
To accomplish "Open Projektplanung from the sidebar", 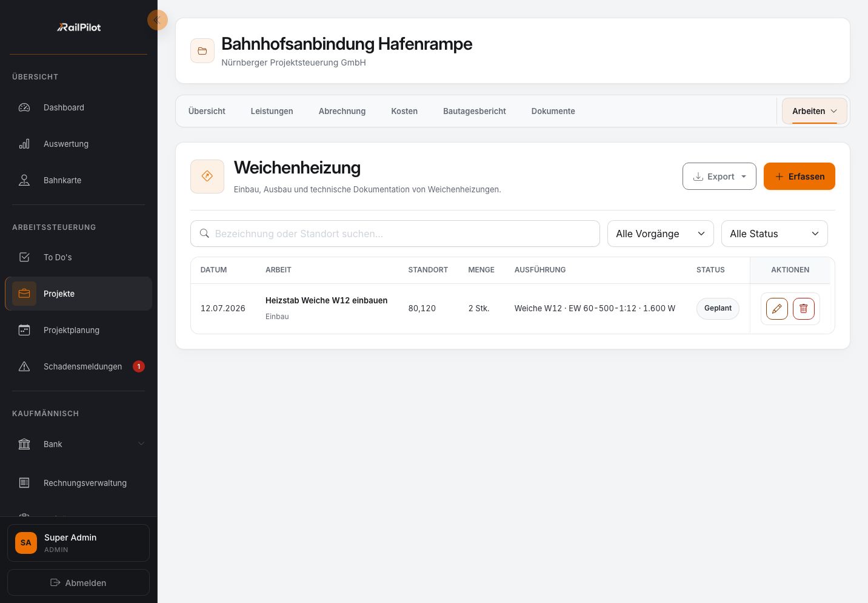I will click(78, 330).
